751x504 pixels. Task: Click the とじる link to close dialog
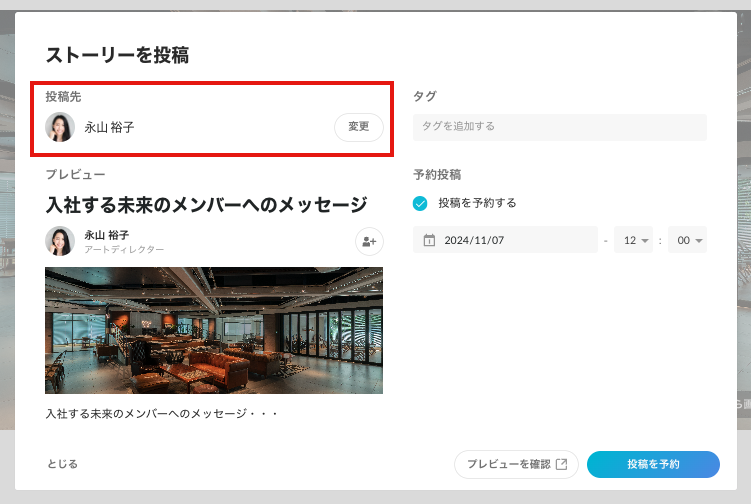point(62,464)
